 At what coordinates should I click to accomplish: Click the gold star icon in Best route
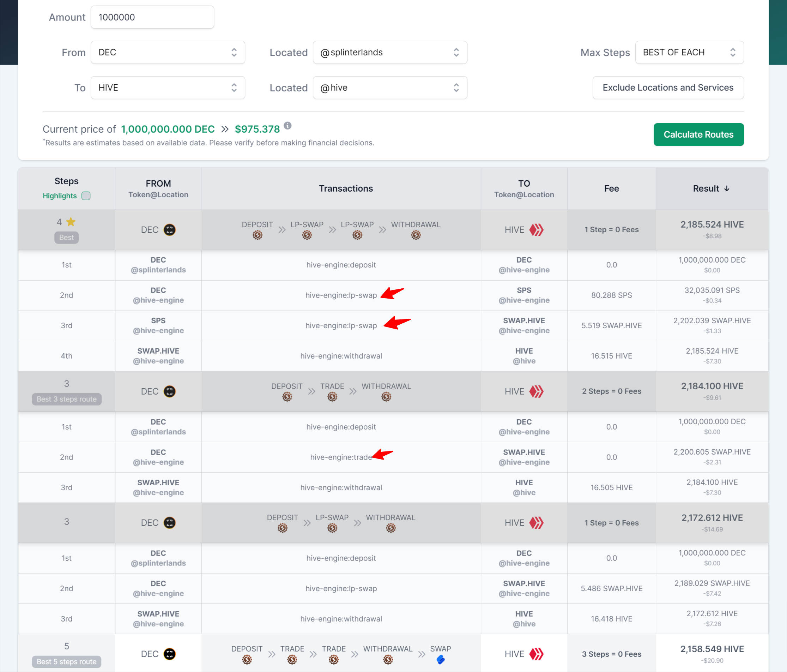point(71,222)
